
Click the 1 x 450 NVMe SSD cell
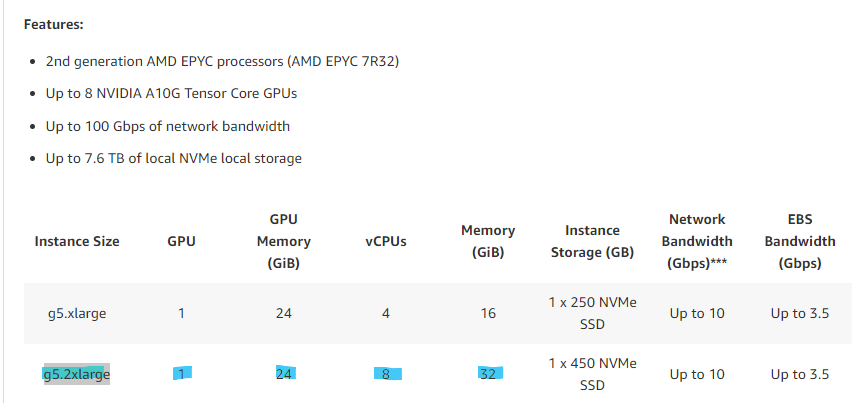point(592,375)
